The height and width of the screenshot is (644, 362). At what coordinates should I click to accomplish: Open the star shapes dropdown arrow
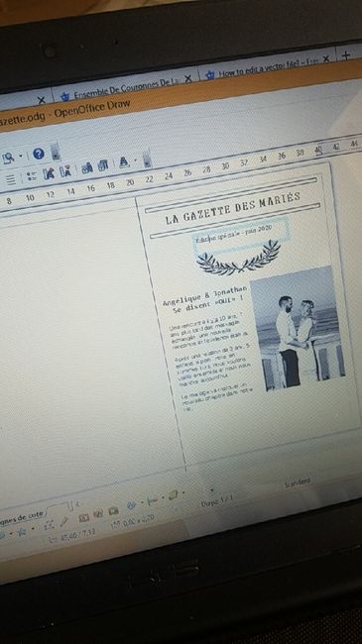coord(33,529)
